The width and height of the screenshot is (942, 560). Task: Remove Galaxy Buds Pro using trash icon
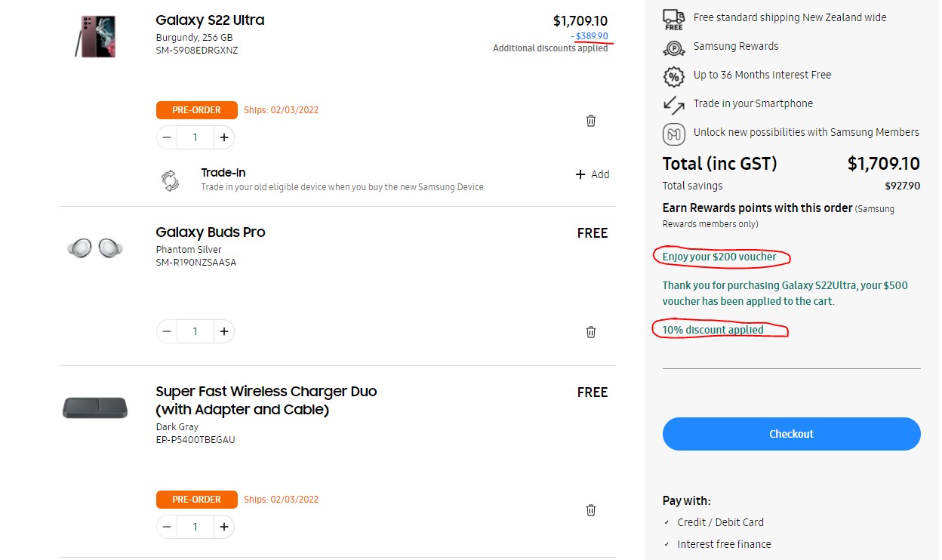pos(591,331)
